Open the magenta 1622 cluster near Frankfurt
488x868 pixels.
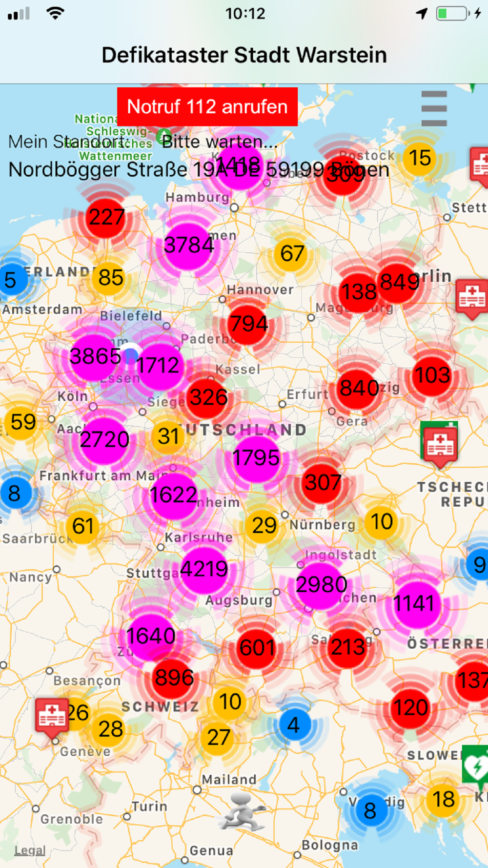(173, 496)
